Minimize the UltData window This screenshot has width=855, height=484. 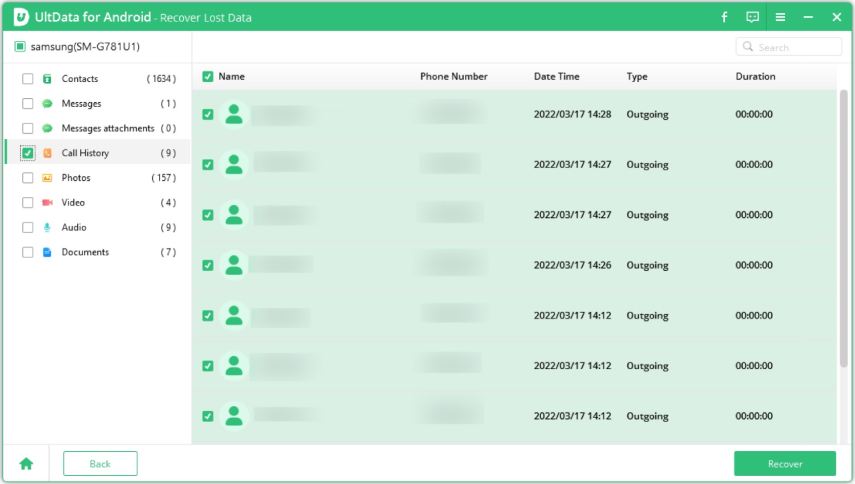[x=808, y=17]
